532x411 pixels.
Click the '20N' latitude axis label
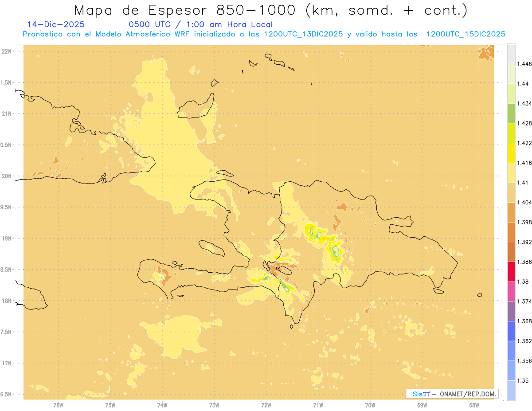click(7, 176)
